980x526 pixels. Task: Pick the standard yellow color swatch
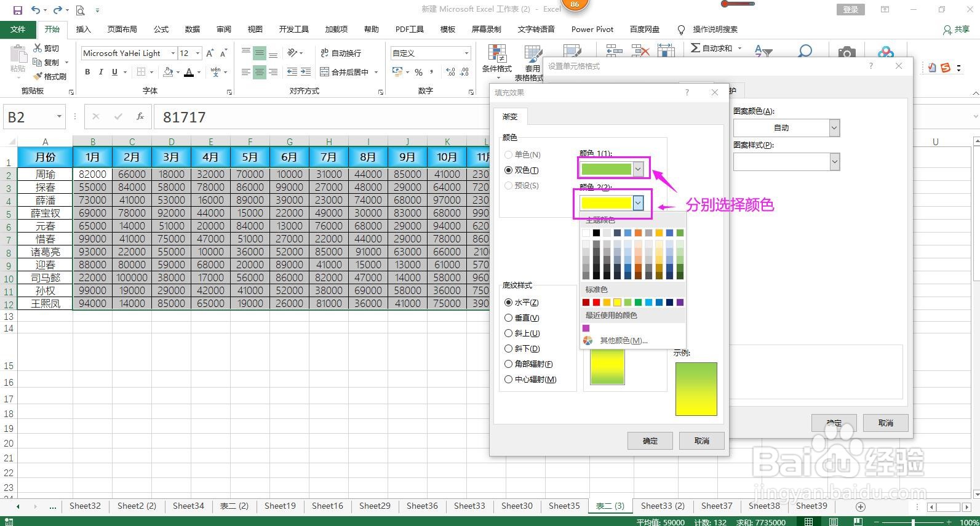click(x=617, y=302)
